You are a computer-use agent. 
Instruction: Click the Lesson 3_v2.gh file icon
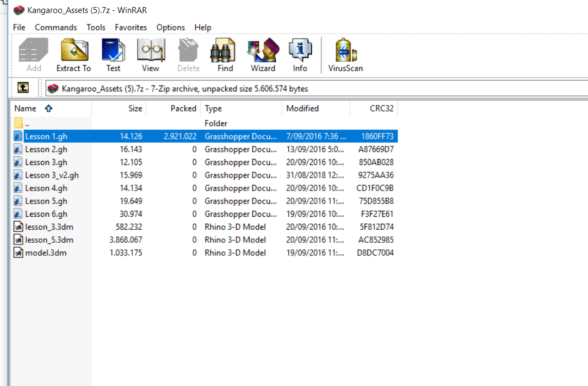click(x=18, y=175)
